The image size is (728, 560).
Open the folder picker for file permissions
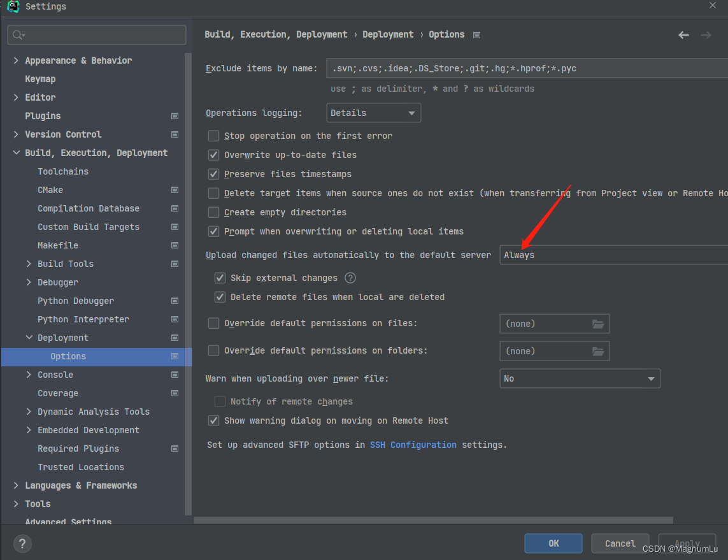pyautogui.click(x=598, y=324)
